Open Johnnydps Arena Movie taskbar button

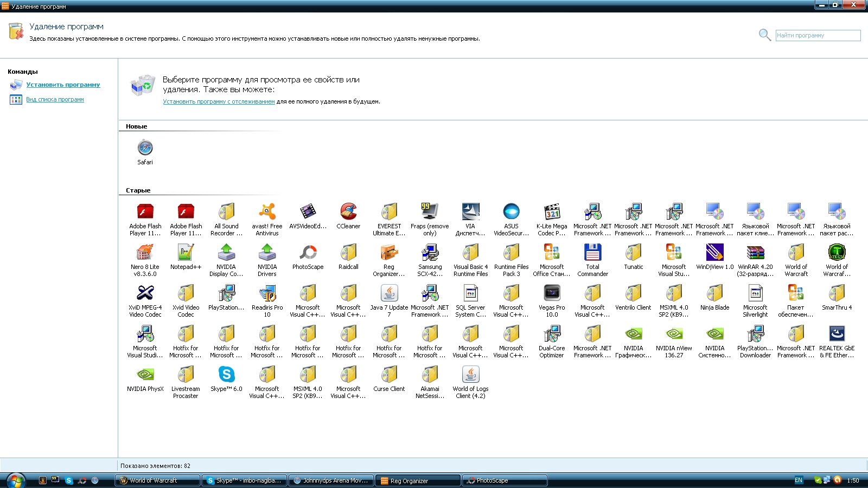pyautogui.click(x=331, y=480)
